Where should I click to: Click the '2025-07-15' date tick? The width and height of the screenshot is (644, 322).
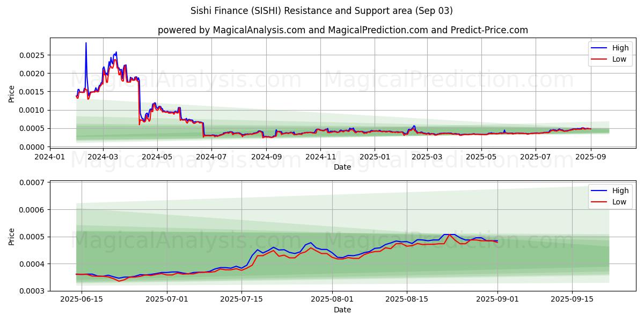241,299
